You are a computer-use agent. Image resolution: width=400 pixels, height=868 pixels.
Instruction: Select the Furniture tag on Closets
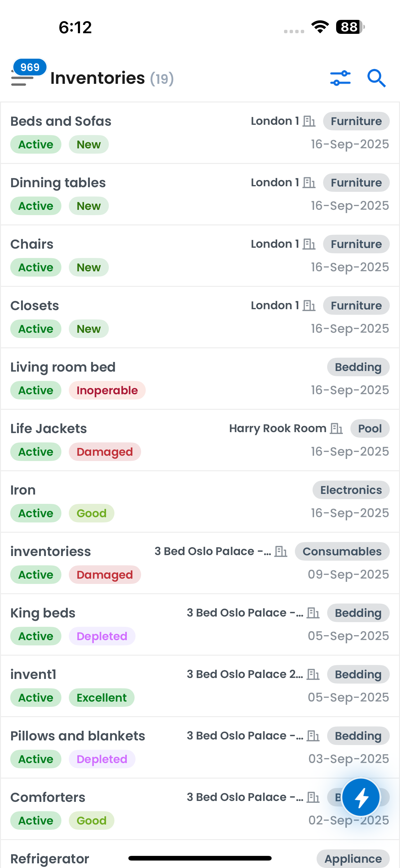pyautogui.click(x=356, y=305)
